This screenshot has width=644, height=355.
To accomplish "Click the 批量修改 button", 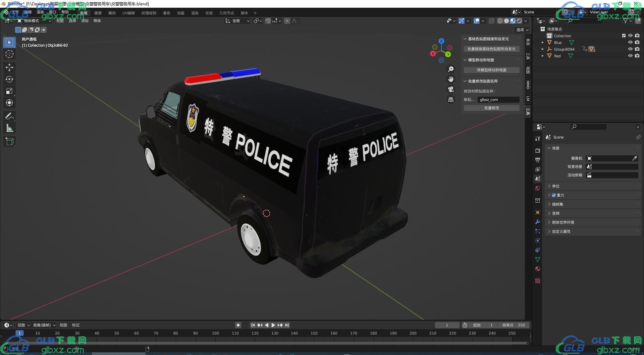I will [x=491, y=108].
